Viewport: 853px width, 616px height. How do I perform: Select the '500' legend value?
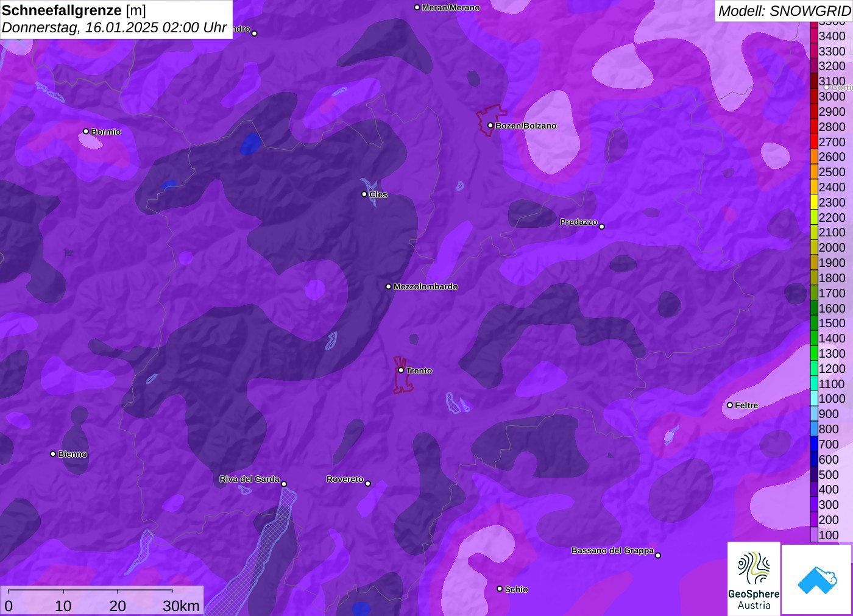pos(829,475)
